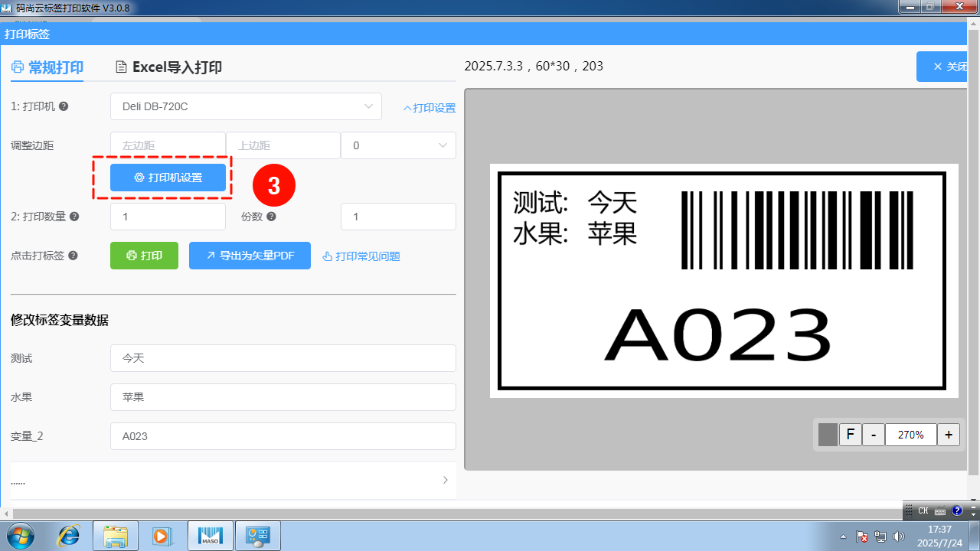Click the 打印机设置 button
The height and width of the screenshot is (551, 980).
click(168, 178)
